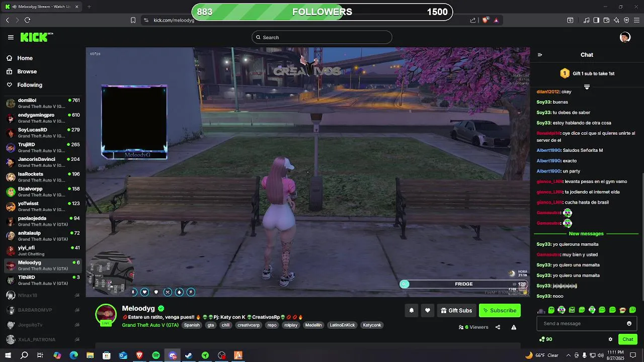Screen dimensions: 644x362
Task: Open the Kick hamburger menu
Action: 11,37
